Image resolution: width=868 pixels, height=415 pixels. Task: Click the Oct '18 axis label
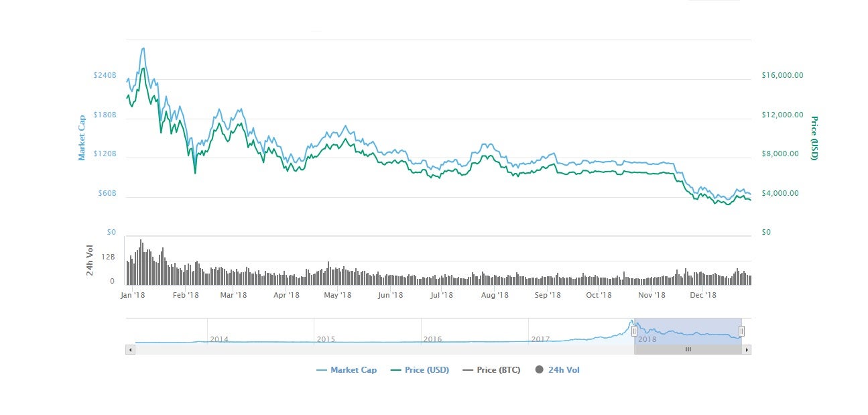pos(599,295)
